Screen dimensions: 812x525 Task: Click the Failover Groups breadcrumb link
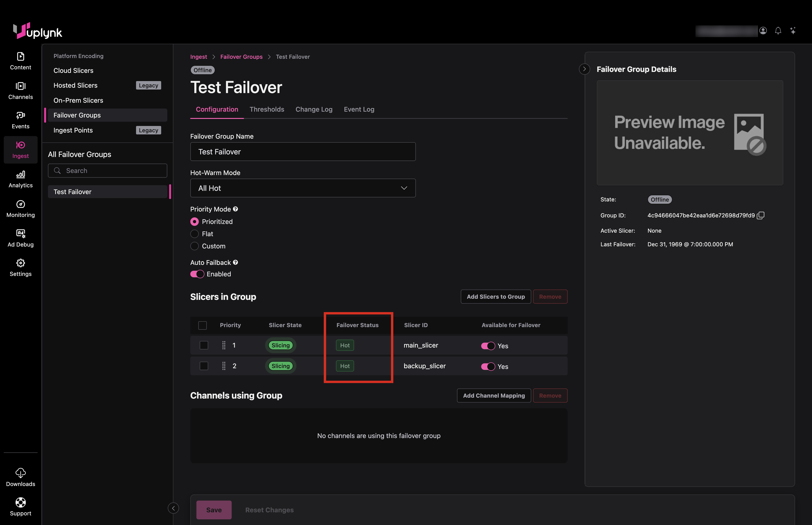click(241, 57)
